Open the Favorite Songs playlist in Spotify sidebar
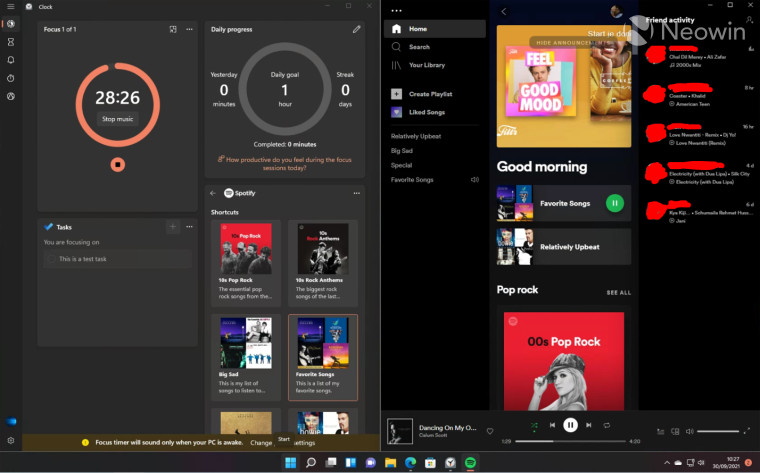 coord(412,180)
